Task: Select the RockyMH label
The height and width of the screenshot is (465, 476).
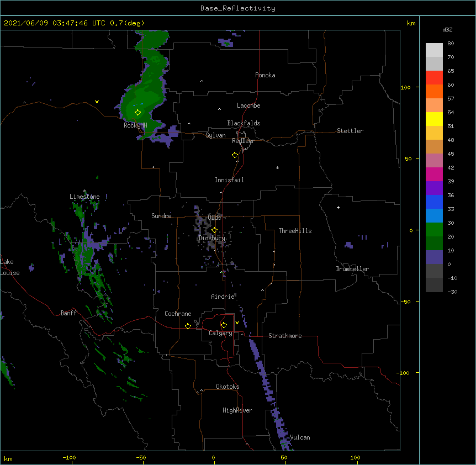Action: click(x=135, y=125)
